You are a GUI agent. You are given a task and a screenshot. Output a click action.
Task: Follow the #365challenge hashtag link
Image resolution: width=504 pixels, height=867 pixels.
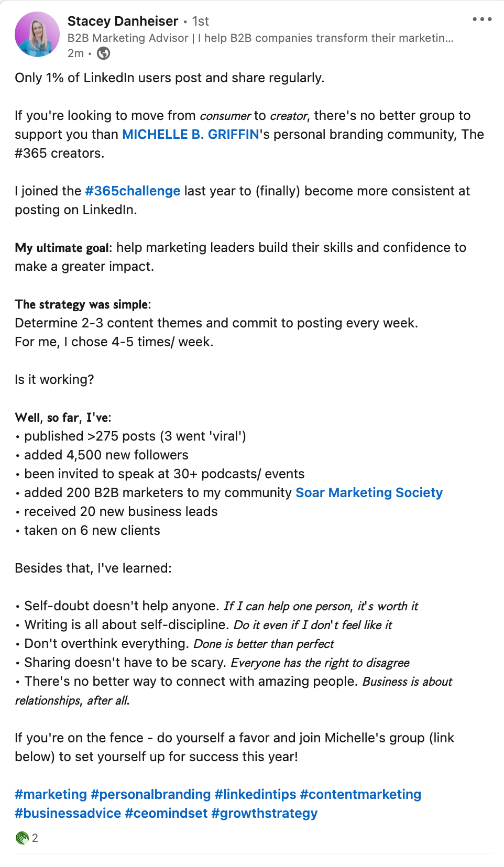pos(133,191)
